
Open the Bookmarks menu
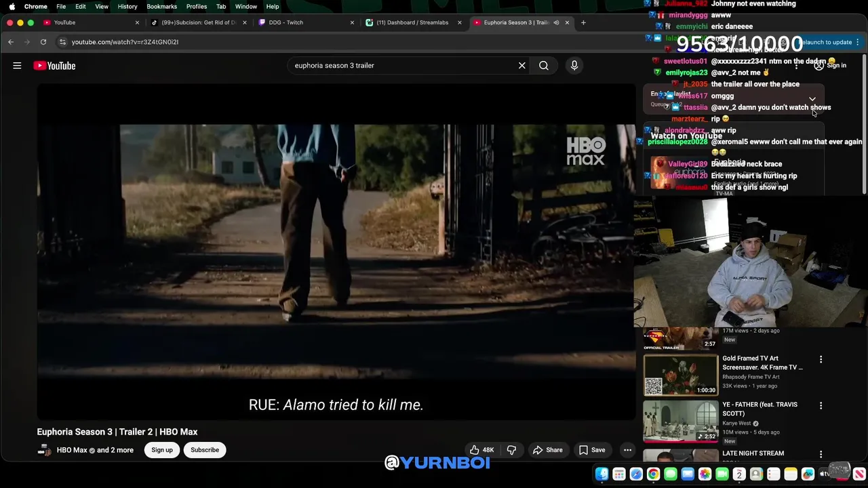(162, 6)
